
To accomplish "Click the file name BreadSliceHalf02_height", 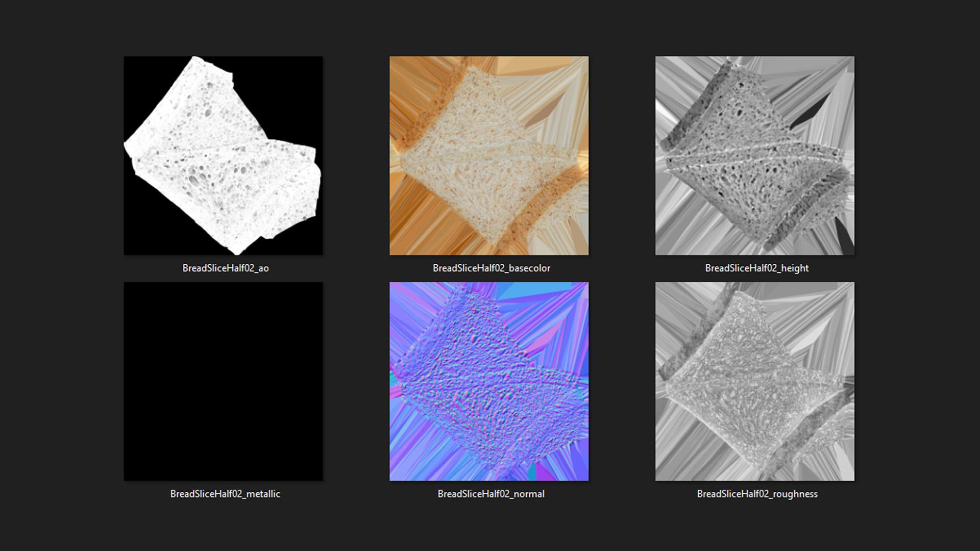I will click(x=757, y=268).
